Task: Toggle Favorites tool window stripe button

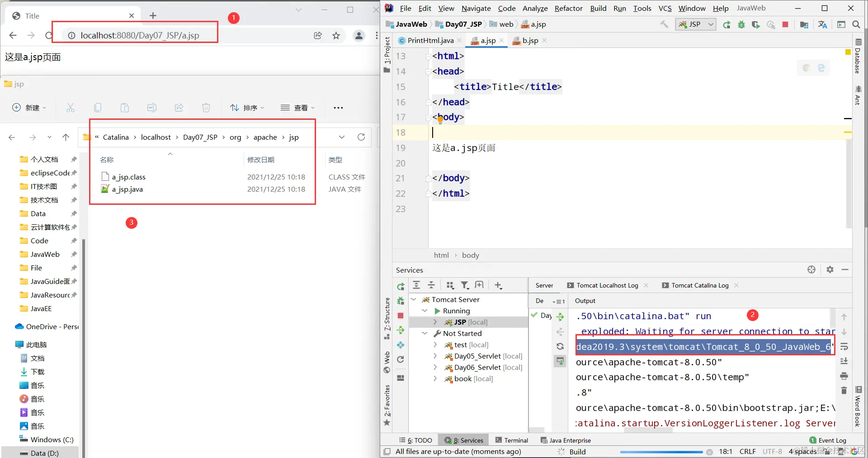Action: [387, 406]
